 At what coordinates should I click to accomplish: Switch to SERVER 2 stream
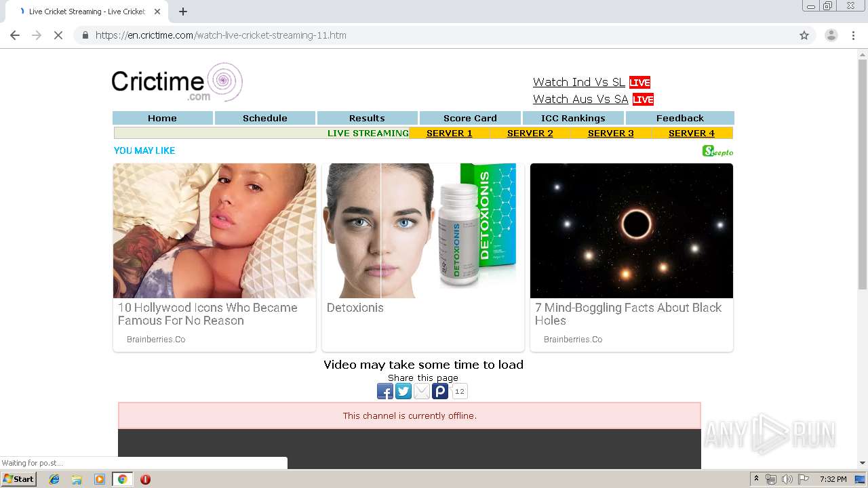point(530,133)
